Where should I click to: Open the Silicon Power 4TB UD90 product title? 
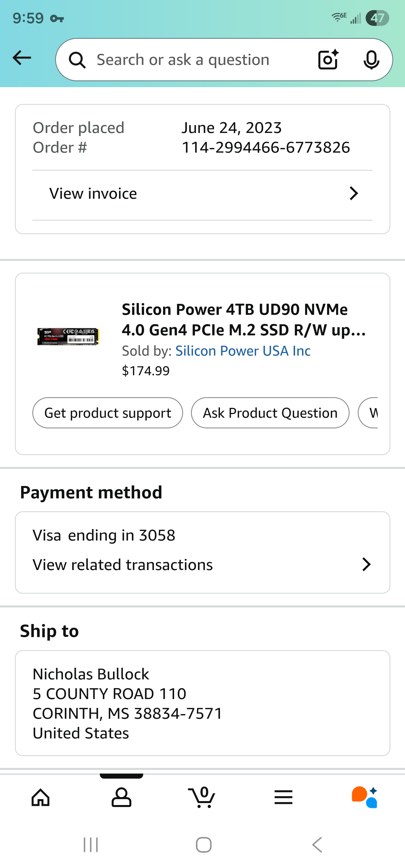(x=244, y=319)
